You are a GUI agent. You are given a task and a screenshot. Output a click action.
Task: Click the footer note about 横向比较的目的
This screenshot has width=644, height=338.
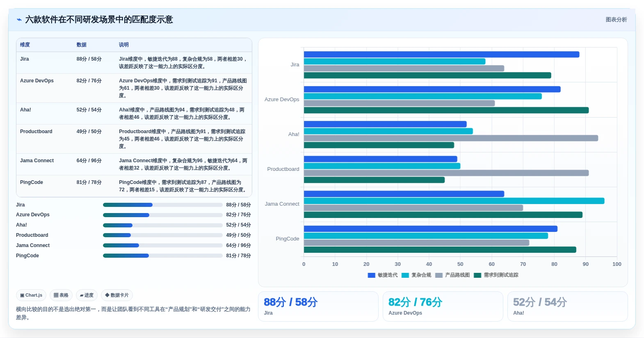pos(133,313)
